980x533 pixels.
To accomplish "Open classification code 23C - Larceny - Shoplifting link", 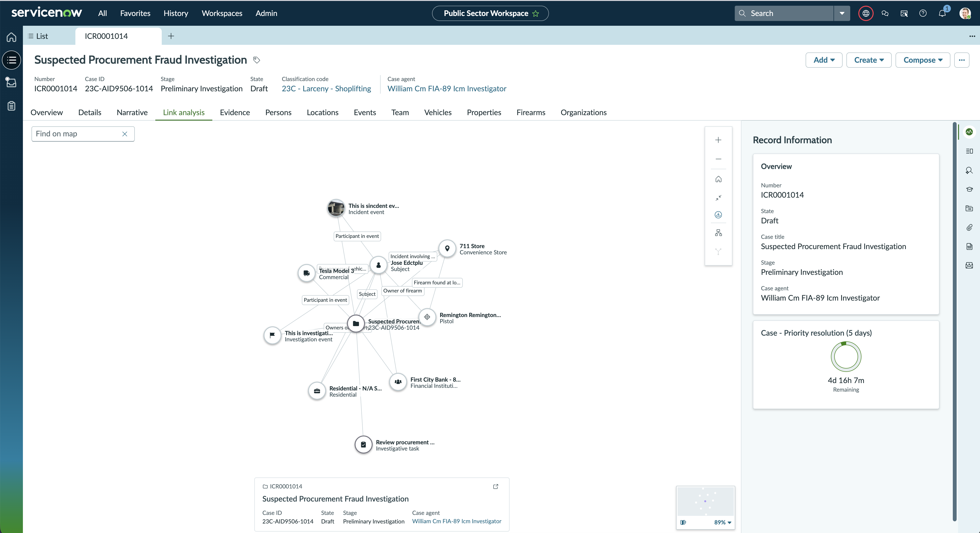I will coord(326,89).
